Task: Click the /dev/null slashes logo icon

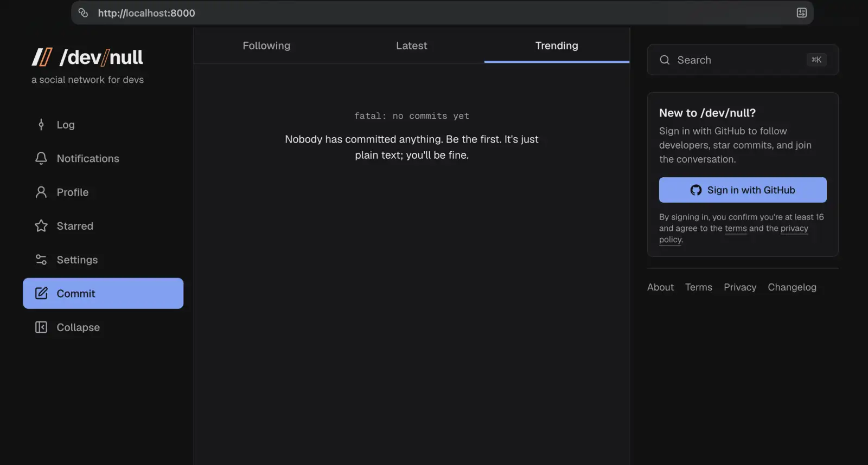Action: tap(42, 57)
